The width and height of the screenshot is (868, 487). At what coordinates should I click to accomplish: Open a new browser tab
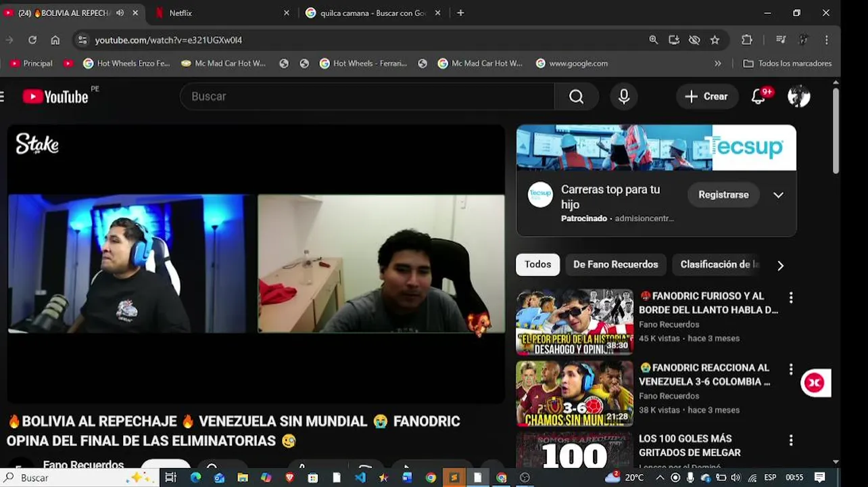(460, 13)
